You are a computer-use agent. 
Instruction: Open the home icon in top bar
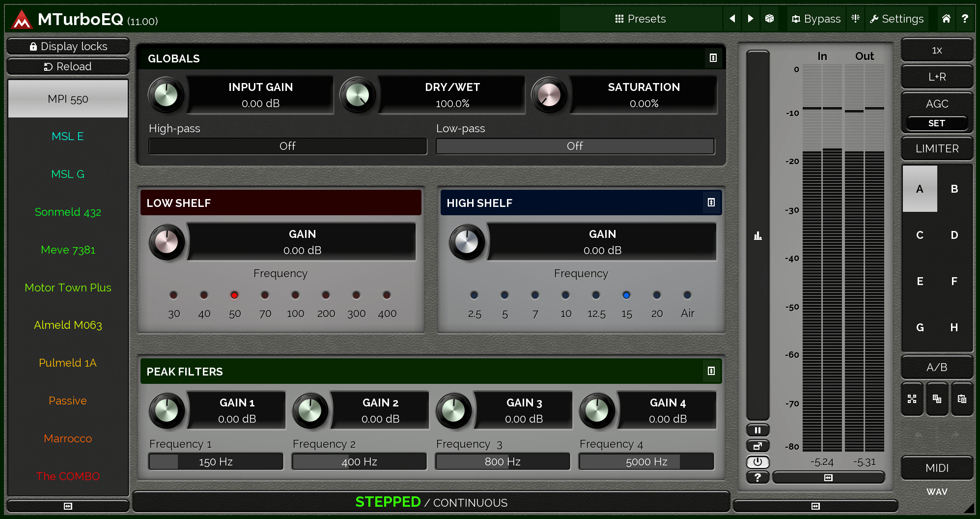point(946,19)
